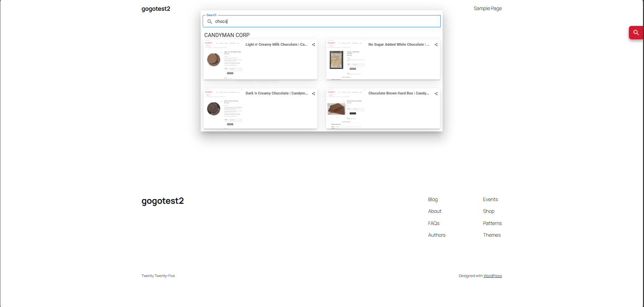This screenshot has width=644, height=307.
Task: Click the CANDYMAN CORP heading
Action: (x=227, y=35)
